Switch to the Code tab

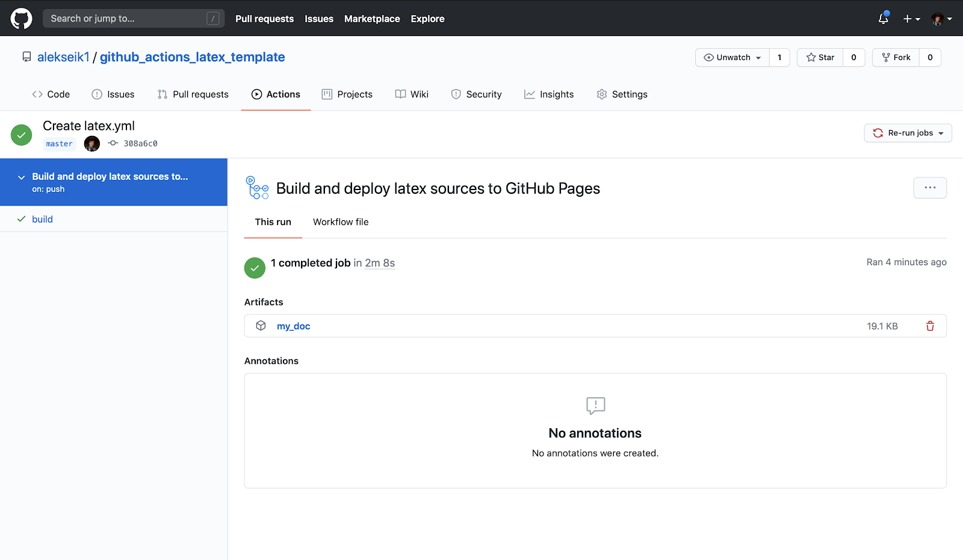(51, 94)
